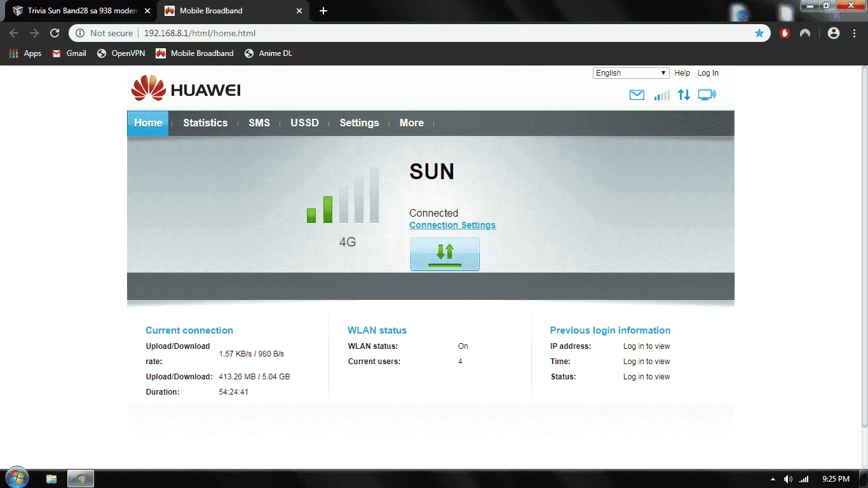This screenshot has width=868, height=488.
Task: Click the 413.26 MB / 5.04 GB value
Action: pos(254,377)
